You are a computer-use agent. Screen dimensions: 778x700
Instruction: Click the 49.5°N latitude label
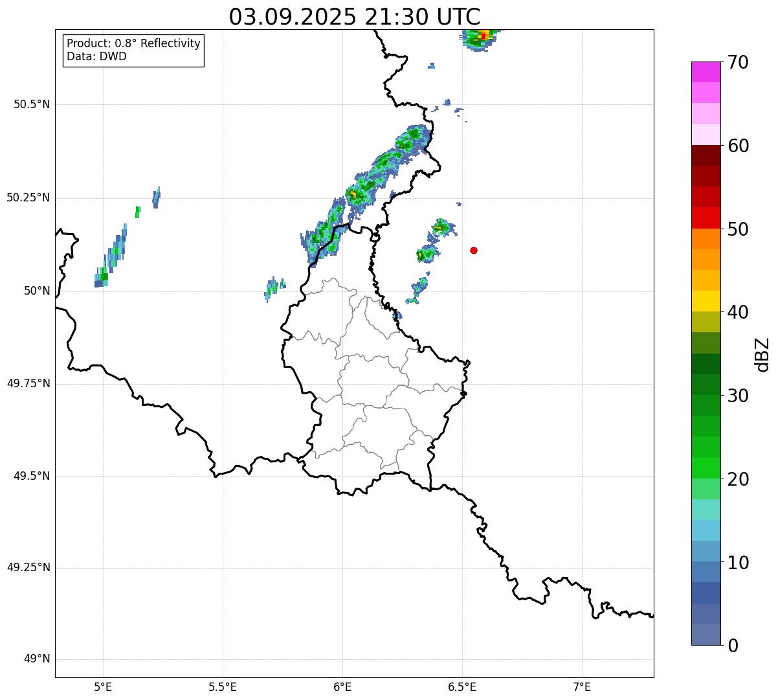(32, 476)
